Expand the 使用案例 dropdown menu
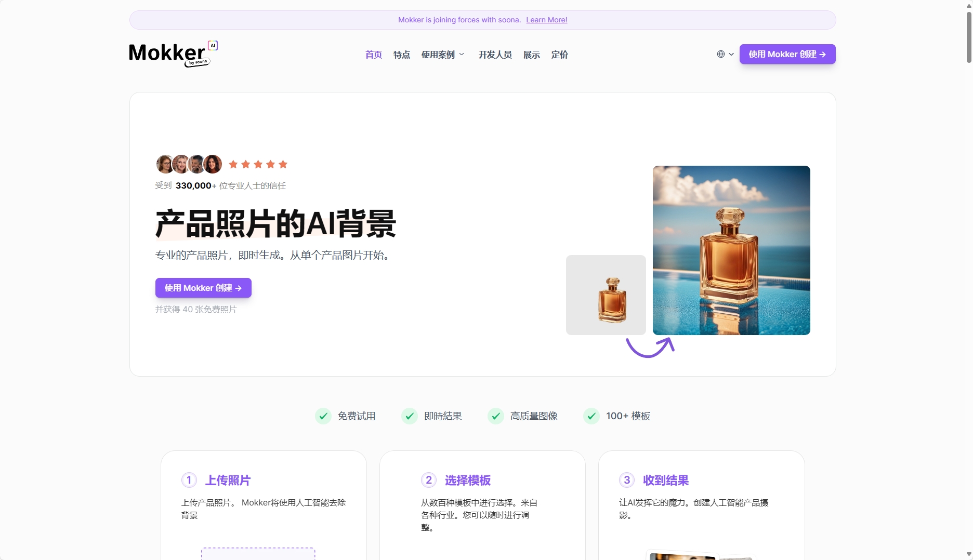This screenshot has height=560, width=973. pos(443,55)
